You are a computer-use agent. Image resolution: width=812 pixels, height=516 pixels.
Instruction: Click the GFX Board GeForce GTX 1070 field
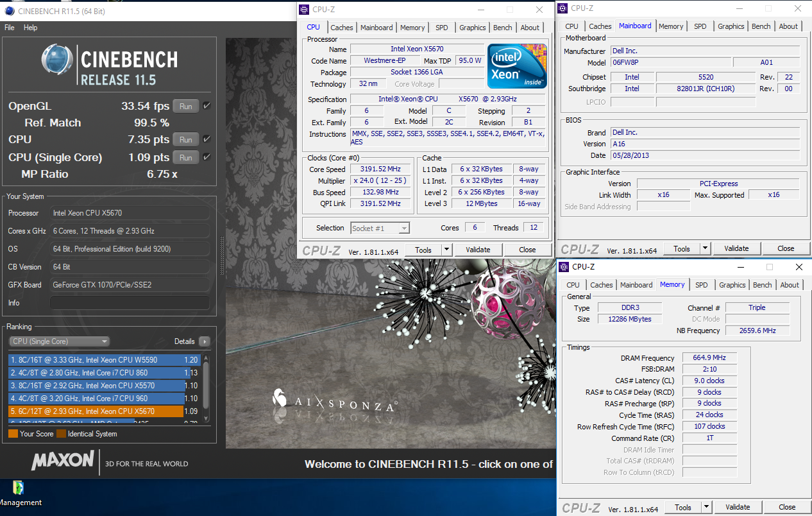coord(130,285)
